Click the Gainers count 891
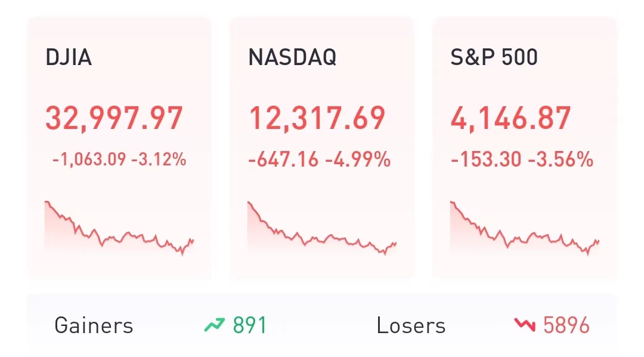The height and width of the screenshot is (357, 644). tap(250, 326)
